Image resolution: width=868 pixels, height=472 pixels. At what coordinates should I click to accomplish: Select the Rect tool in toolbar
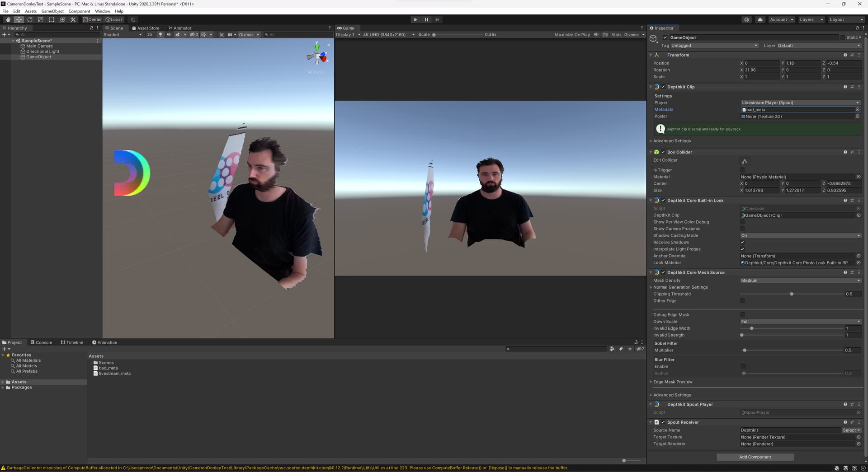52,20
